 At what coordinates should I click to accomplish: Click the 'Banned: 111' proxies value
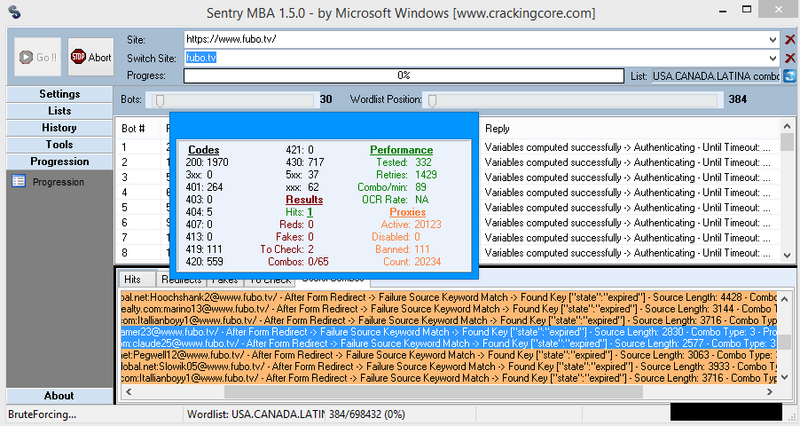click(x=403, y=249)
